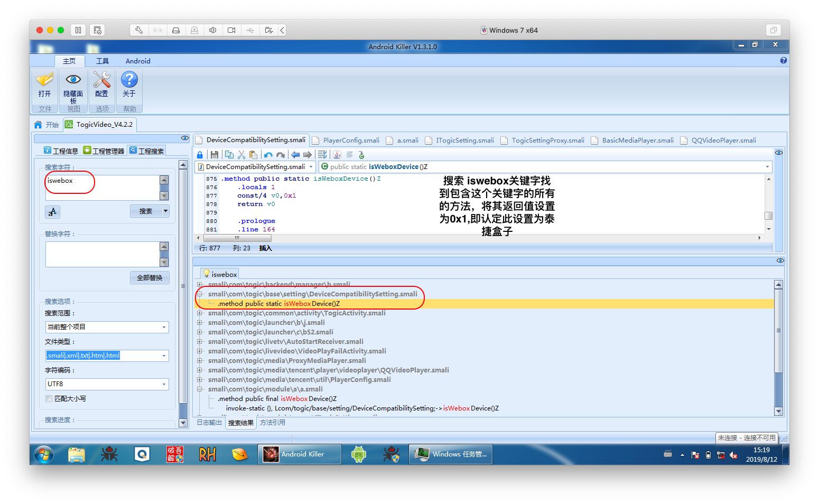The width and height of the screenshot is (819, 504).
Task: Click the Java coffee-cup icon
Action: (x=337, y=155)
